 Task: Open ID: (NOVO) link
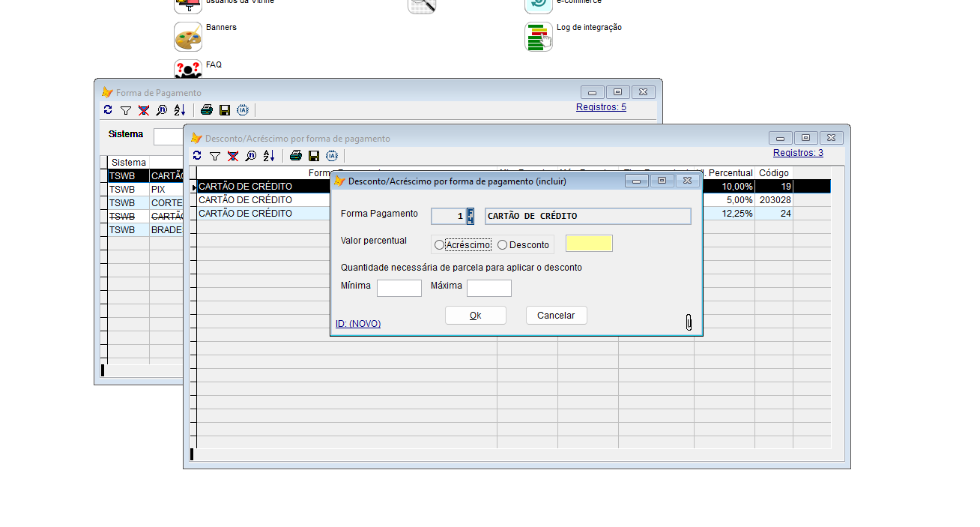(x=358, y=324)
